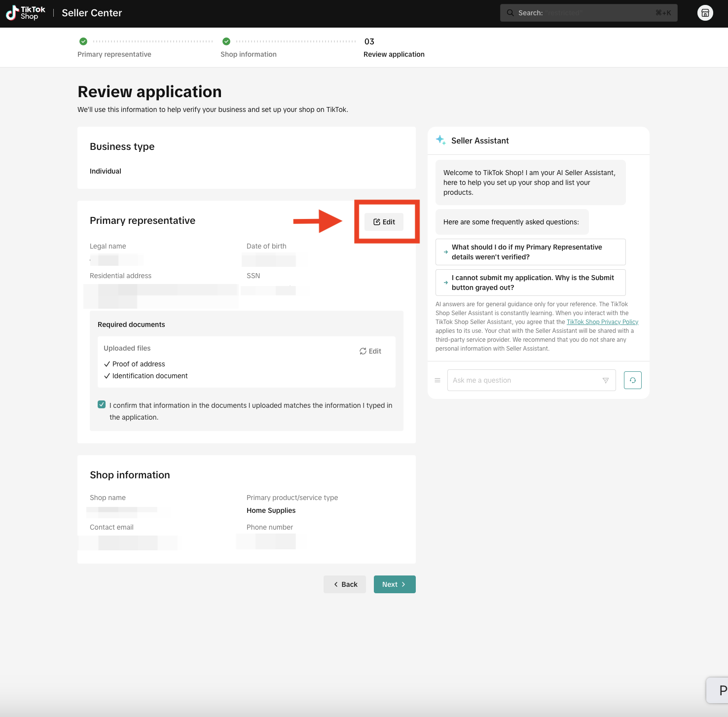
Task: Click the Seller Assistant sparkle icon
Action: click(x=440, y=140)
